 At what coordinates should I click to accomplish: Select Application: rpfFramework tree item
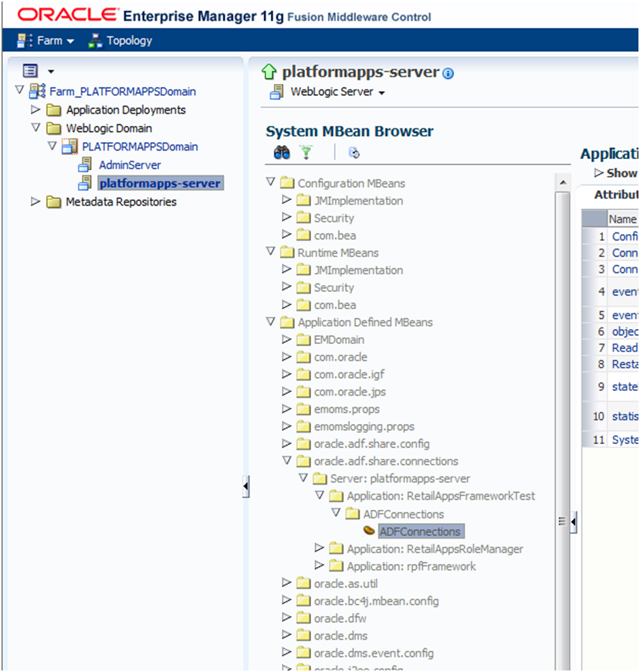[411, 567]
